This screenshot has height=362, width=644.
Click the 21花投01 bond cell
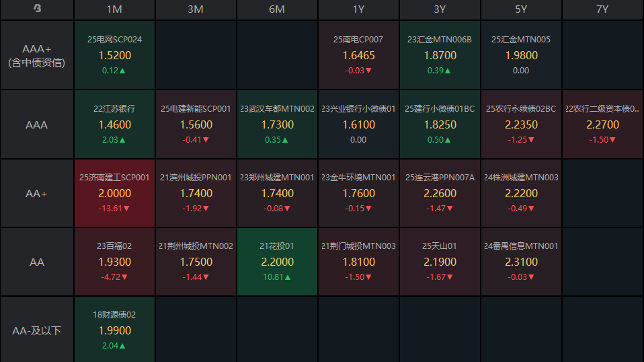coord(277,262)
